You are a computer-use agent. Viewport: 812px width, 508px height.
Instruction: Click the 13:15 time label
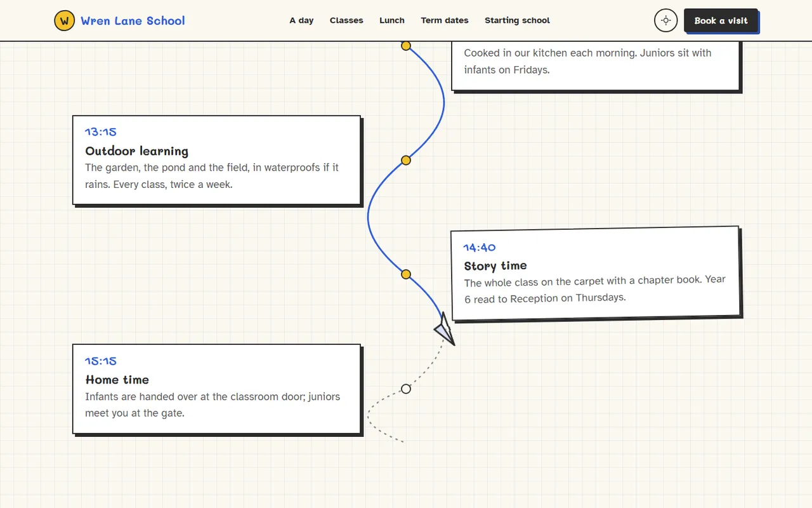pyautogui.click(x=101, y=132)
